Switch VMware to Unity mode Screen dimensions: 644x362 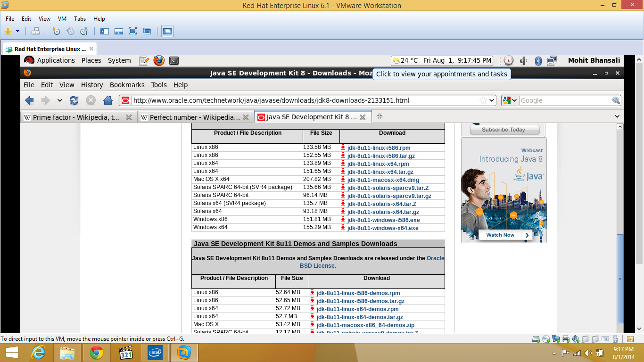point(147,31)
